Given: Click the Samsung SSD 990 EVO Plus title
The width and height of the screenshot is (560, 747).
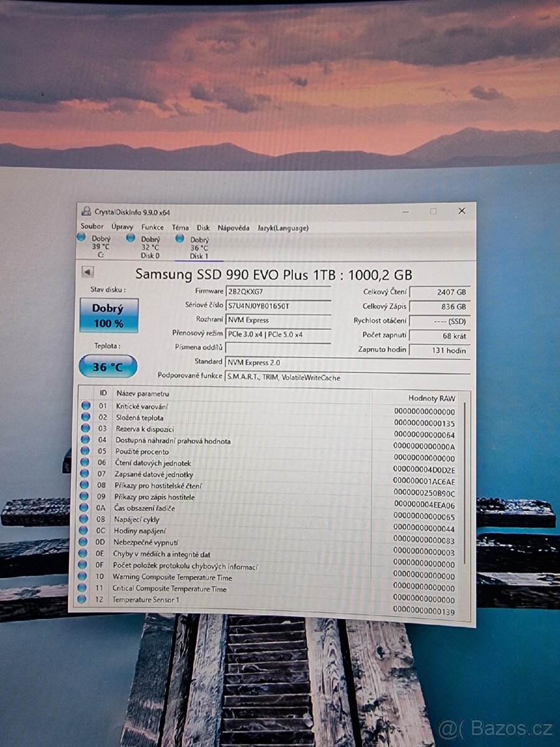Looking at the screenshot, I should (x=274, y=275).
